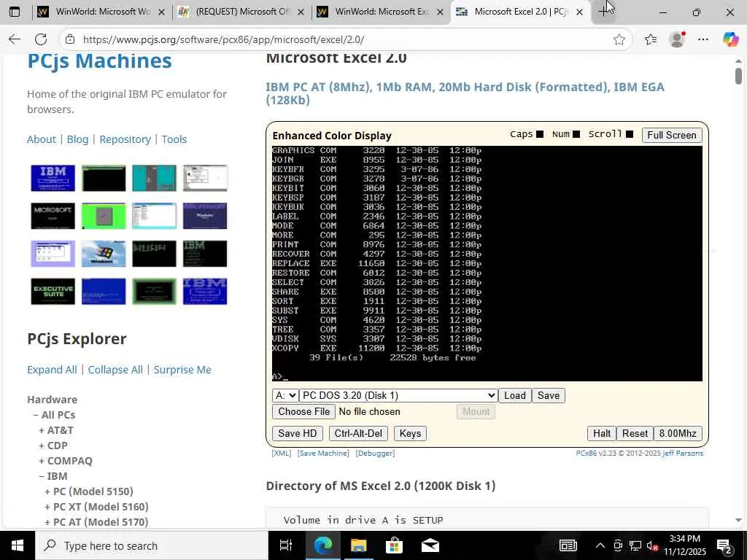The height and width of the screenshot is (560, 747).
Task: Click the 8.00Mhz speed button
Action: point(678,433)
